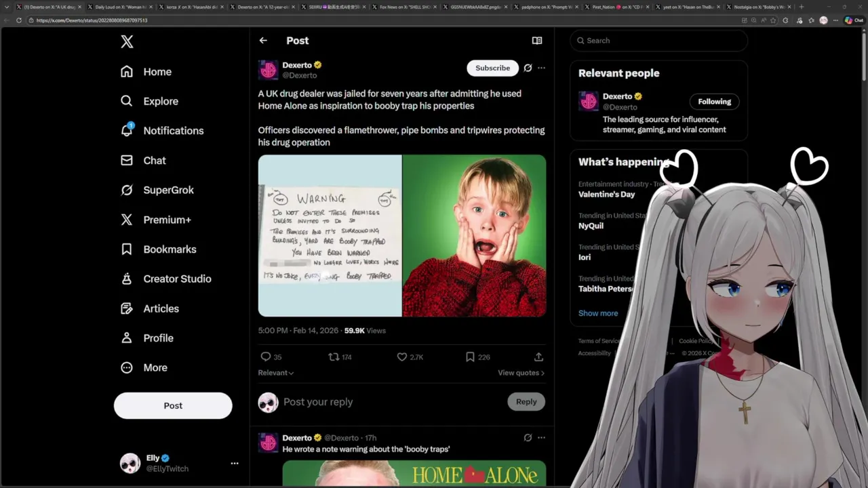The image size is (868, 488).
Task: Click Show more under What's happening
Action: (598, 313)
